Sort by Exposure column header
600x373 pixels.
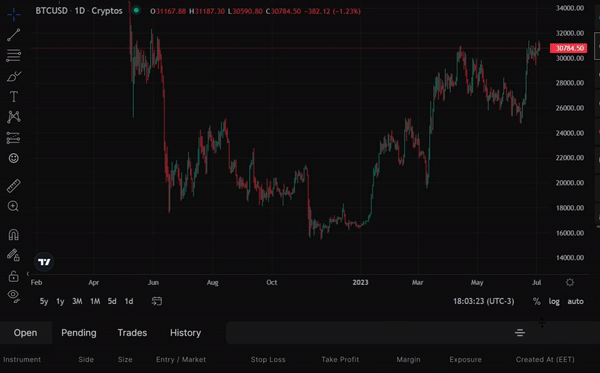point(466,360)
